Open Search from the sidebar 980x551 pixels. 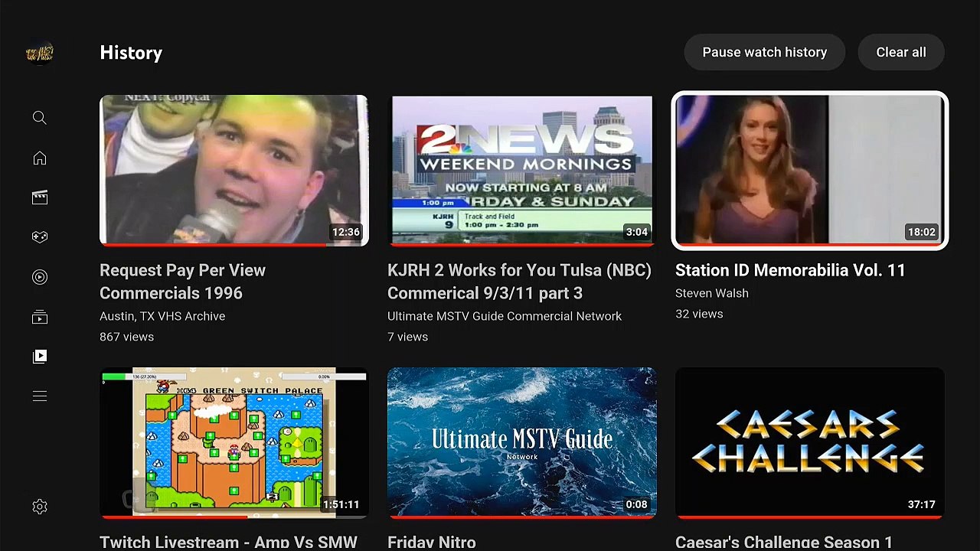pos(40,118)
